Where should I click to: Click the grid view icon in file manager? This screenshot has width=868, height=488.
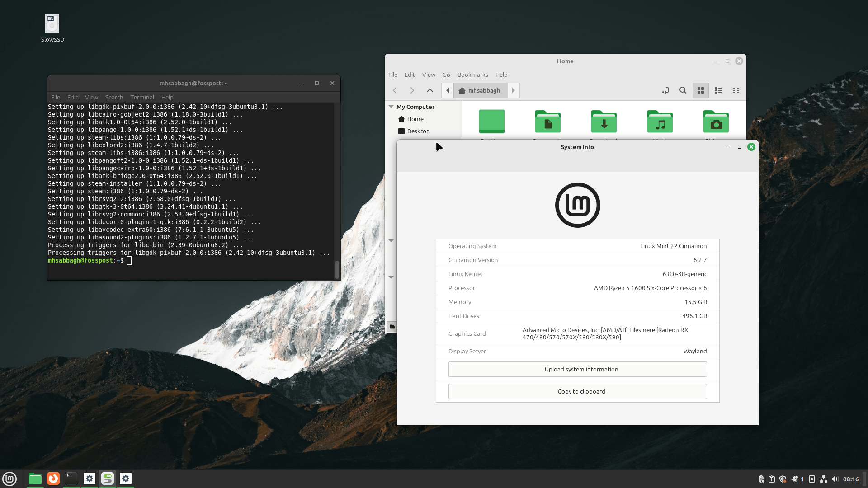pyautogui.click(x=700, y=90)
